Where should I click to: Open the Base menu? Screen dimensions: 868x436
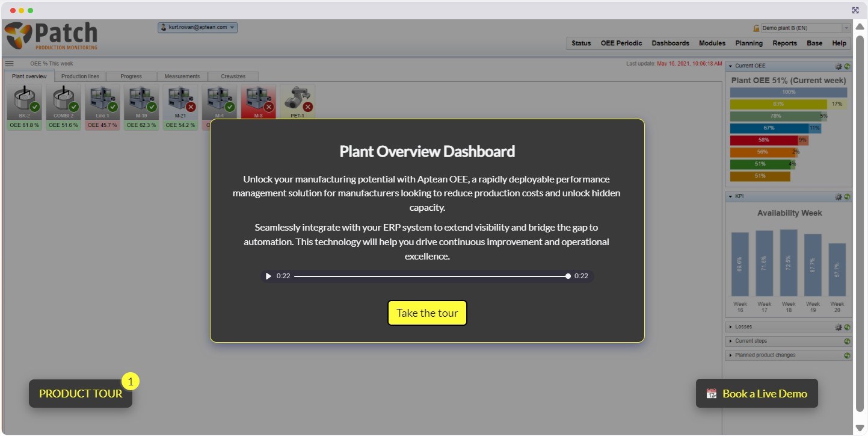point(814,43)
